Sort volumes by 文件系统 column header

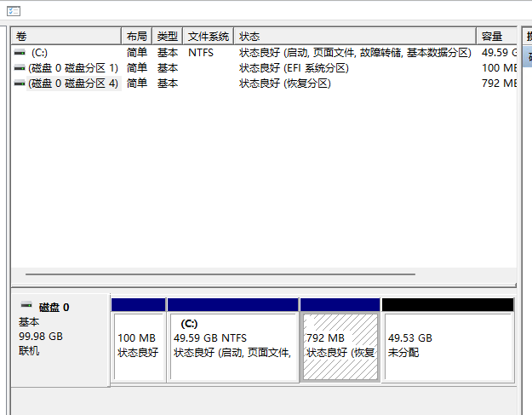tap(209, 37)
